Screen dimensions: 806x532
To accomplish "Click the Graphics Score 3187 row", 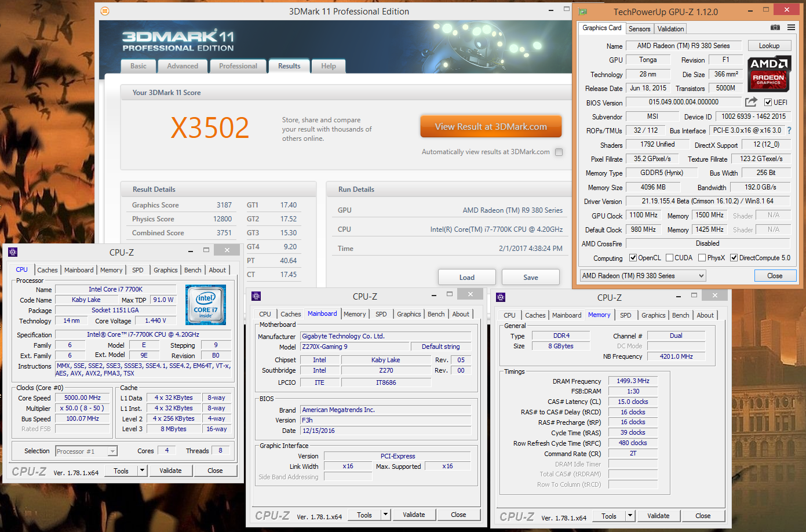I will click(x=182, y=205).
